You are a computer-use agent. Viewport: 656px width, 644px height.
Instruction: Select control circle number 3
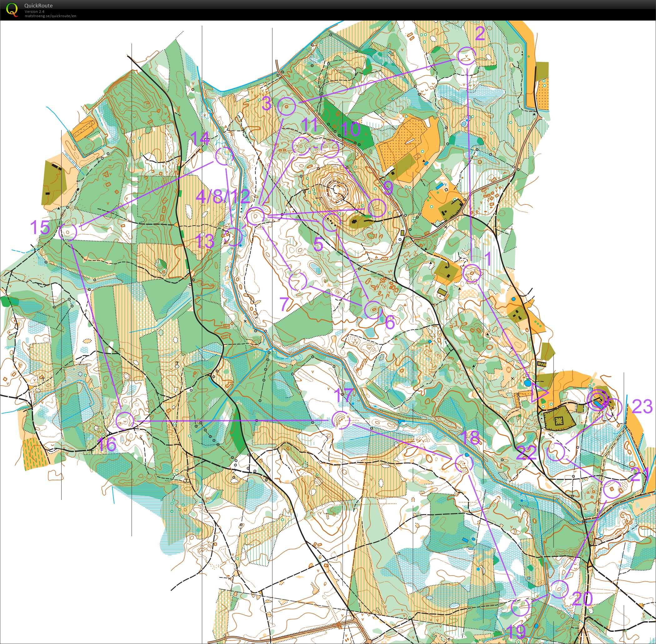(x=286, y=106)
